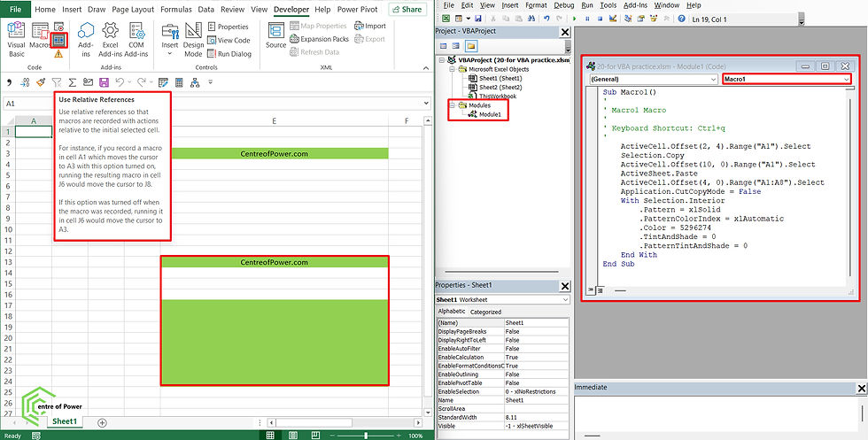Collapse the Modules folder in the project tree
This screenshot has height=440, width=868.
[452, 105]
